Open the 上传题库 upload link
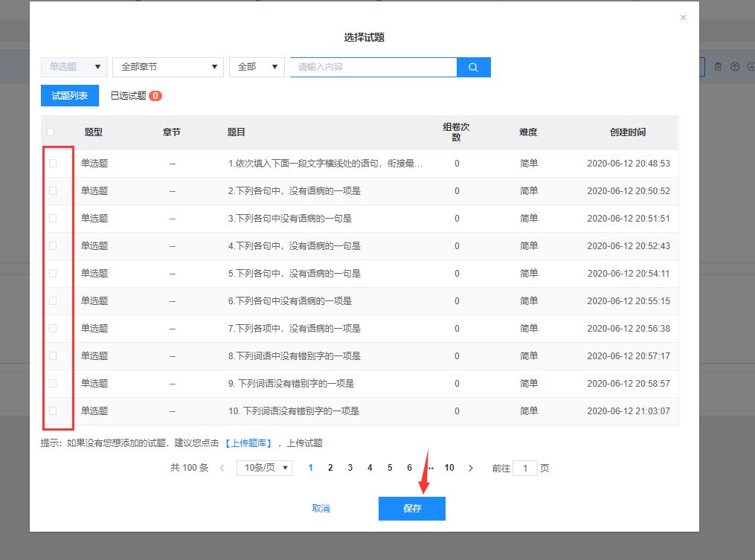Image resolution: width=755 pixels, height=560 pixels. pyautogui.click(x=251, y=442)
